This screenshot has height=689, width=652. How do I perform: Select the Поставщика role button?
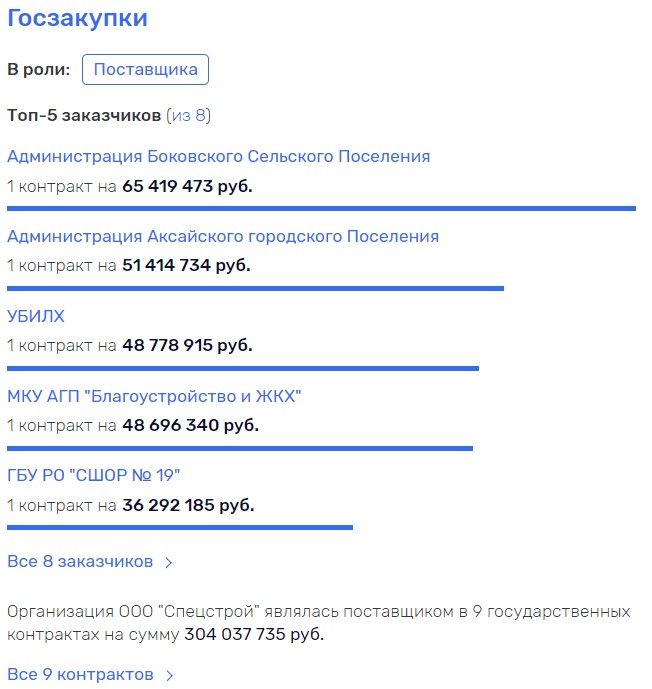click(145, 69)
